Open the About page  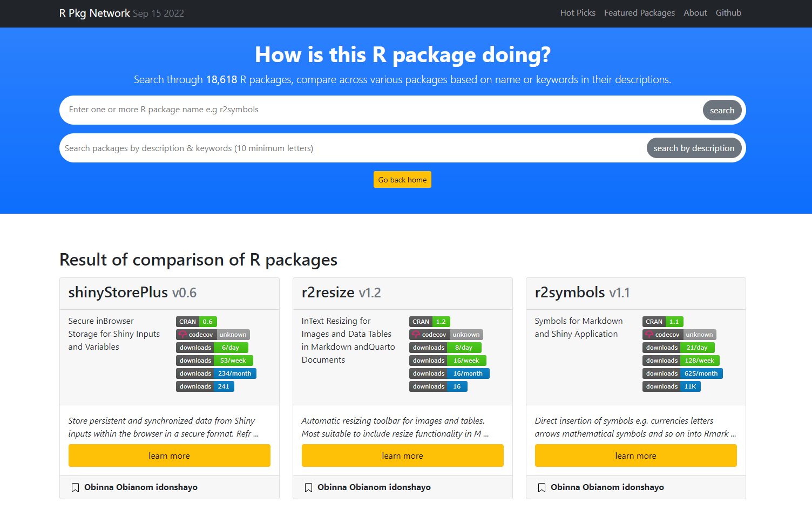coord(695,12)
